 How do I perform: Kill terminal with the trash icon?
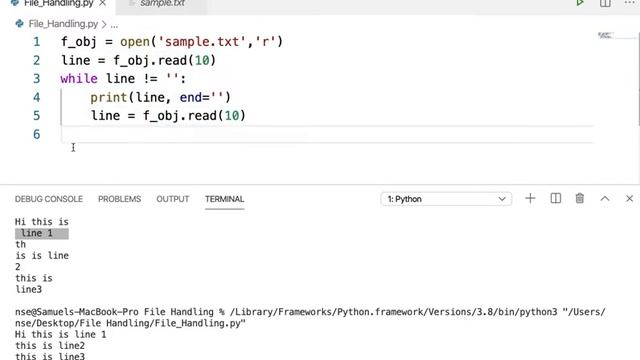click(x=580, y=199)
